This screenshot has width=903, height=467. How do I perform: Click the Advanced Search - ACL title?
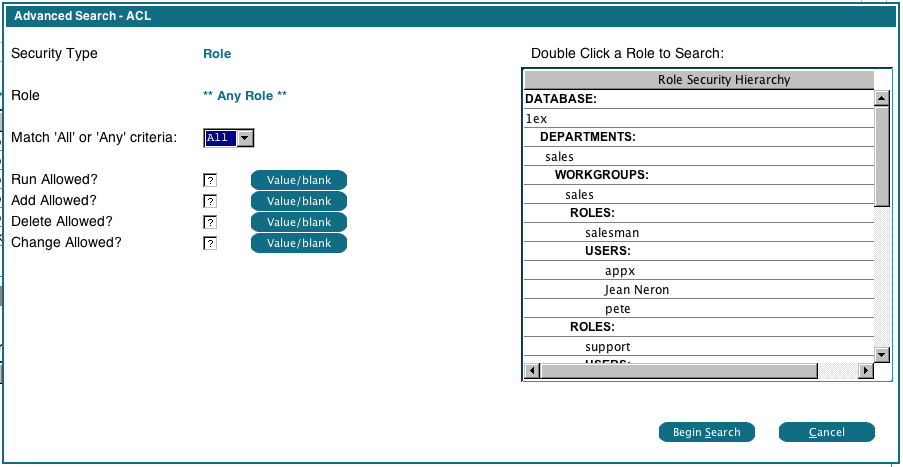[x=82, y=16]
